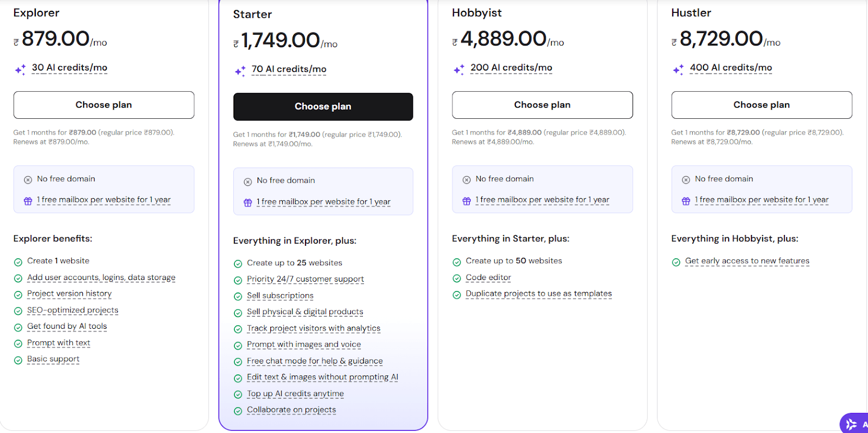Click the no-domain X icon in Hustler
Image resolution: width=868 pixels, height=433 pixels.
click(686, 180)
